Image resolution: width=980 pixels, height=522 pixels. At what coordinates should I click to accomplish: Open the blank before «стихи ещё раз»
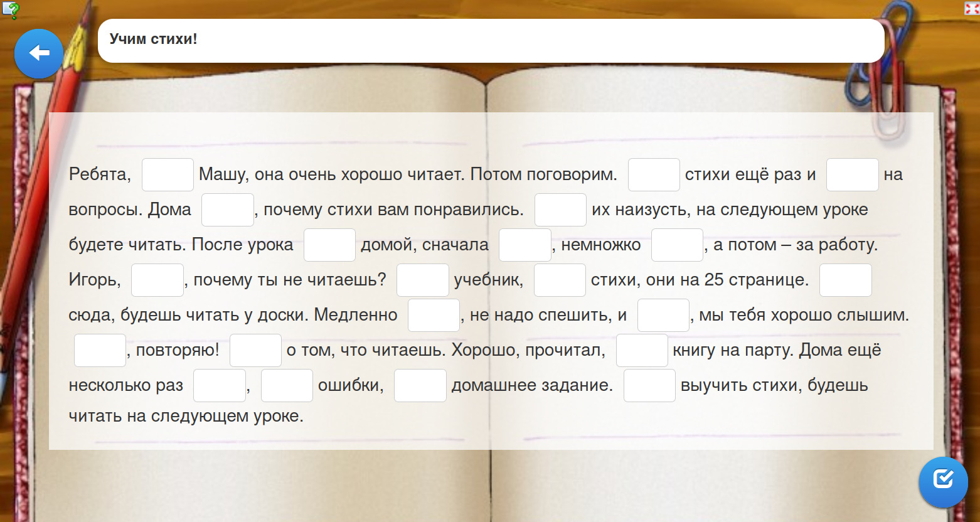point(654,174)
